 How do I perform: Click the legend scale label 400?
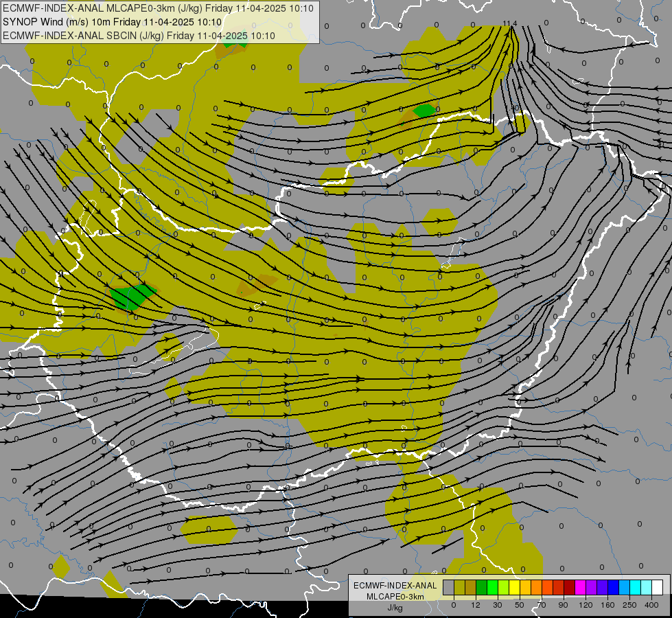click(x=651, y=605)
